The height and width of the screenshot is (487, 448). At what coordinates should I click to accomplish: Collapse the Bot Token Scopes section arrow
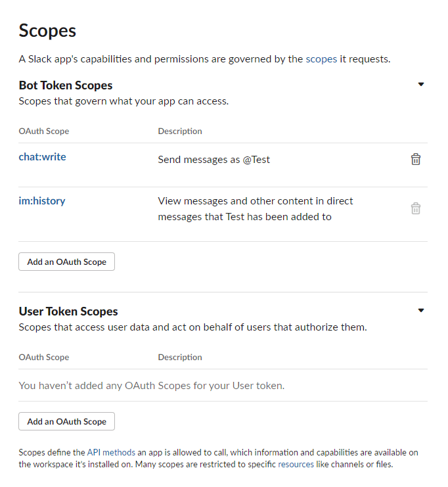pos(420,84)
